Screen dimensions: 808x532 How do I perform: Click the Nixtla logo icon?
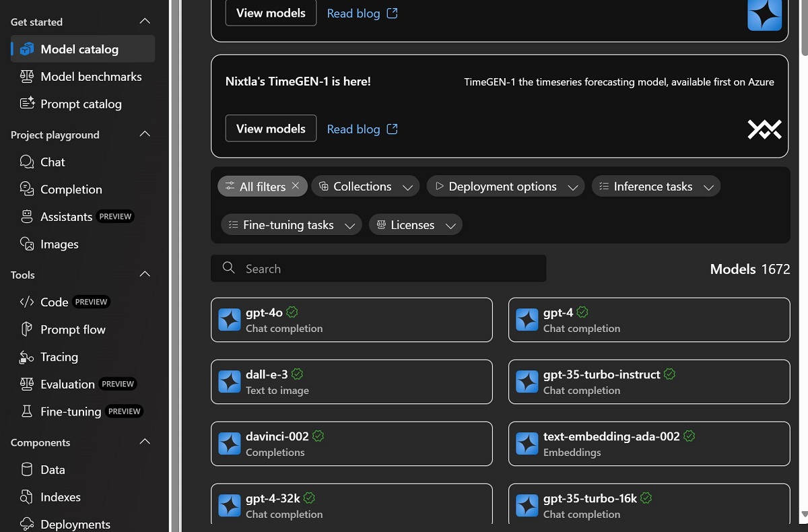click(x=764, y=129)
